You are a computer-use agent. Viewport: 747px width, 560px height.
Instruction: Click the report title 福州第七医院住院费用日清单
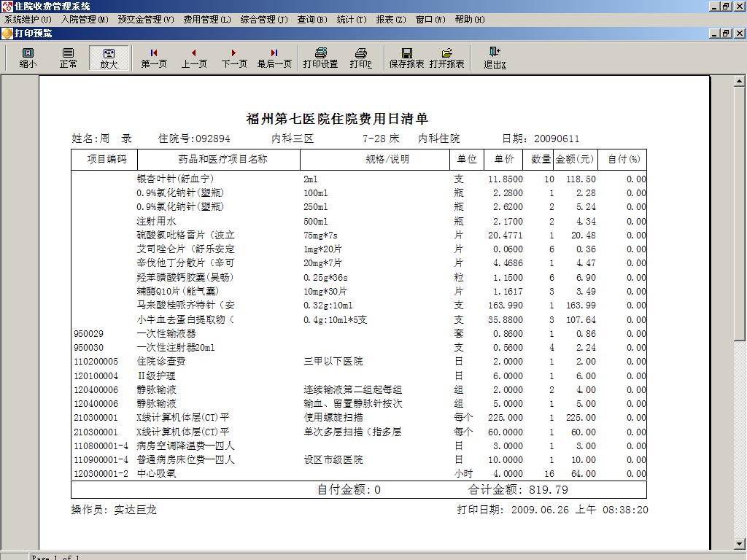pyautogui.click(x=337, y=119)
